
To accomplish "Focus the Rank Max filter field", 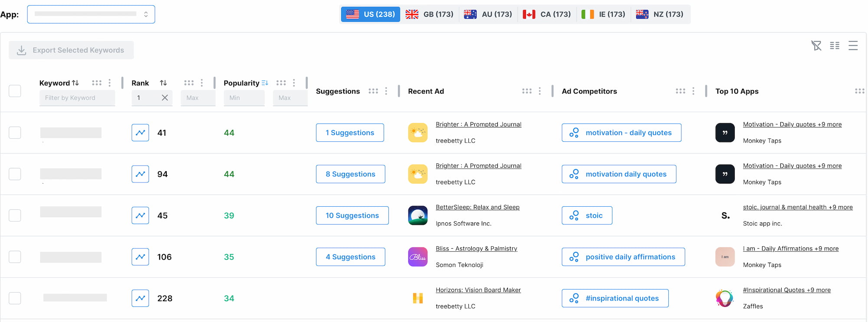I will 198,98.
